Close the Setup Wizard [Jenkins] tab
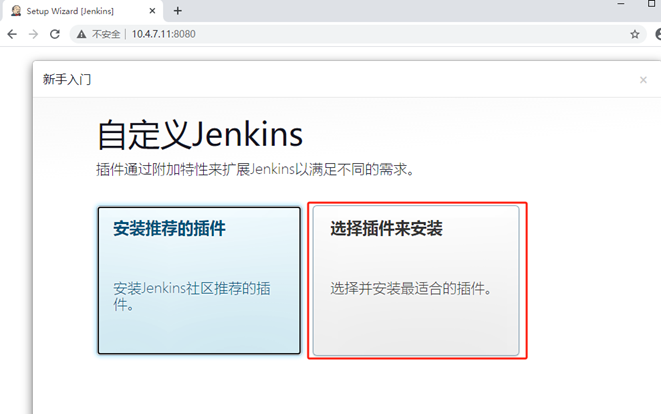661x414 pixels. coord(153,11)
